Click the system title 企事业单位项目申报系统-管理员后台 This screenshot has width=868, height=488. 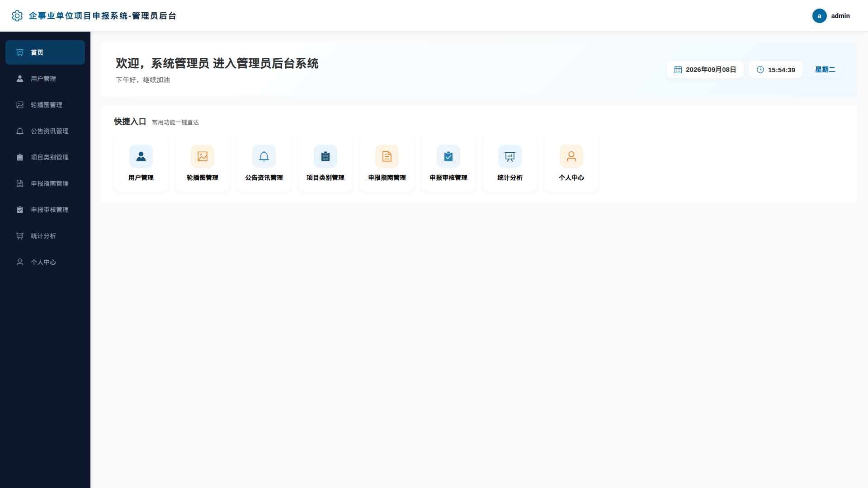(103, 16)
